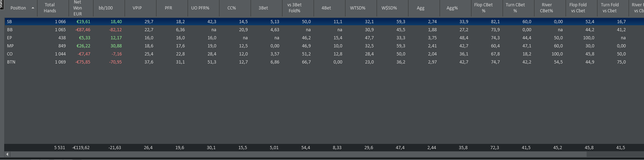The height and width of the screenshot is (160, 644).
Task: Click the left scroll arrow of horizontal scrollbar
Action: click(7, 154)
